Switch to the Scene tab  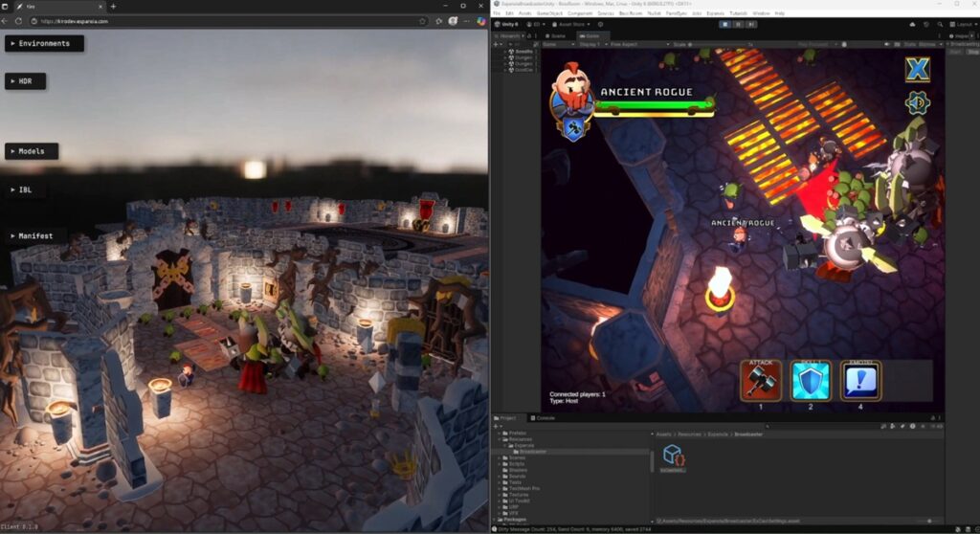558,35
